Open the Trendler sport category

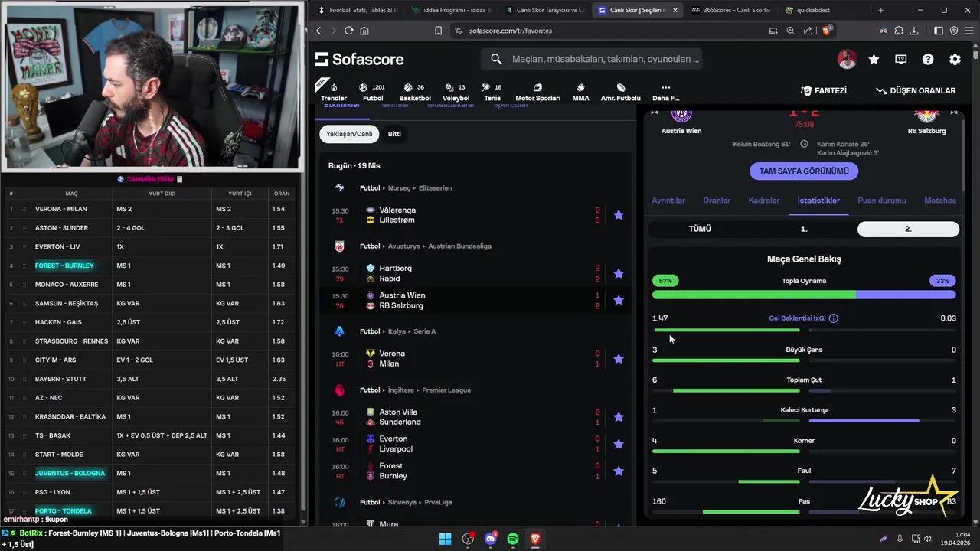tap(333, 92)
